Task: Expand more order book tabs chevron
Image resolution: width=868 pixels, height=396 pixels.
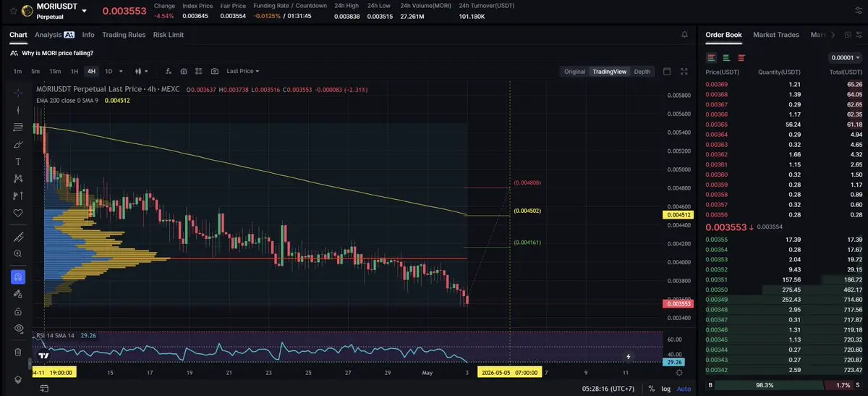Action: point(832,35)
